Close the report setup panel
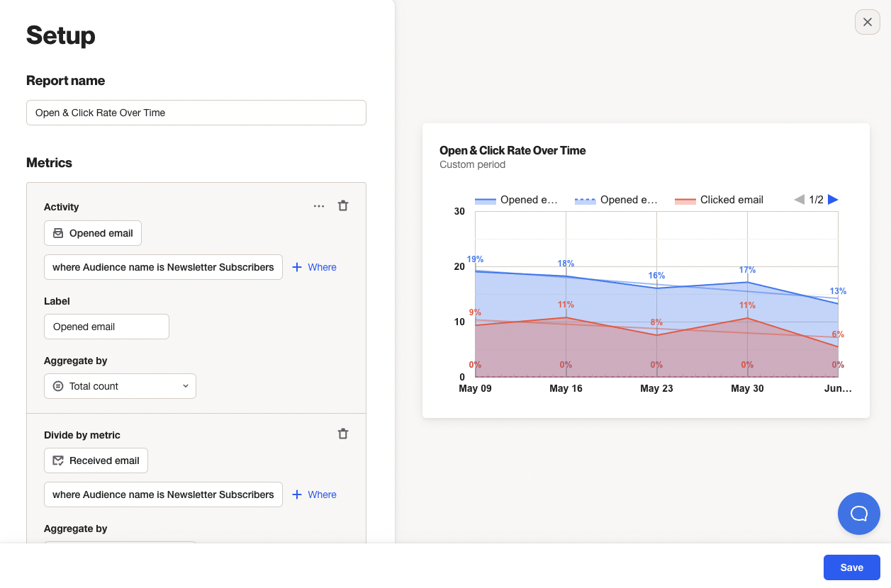This screenshot has width=891, height=588. [x=867, y=22]
